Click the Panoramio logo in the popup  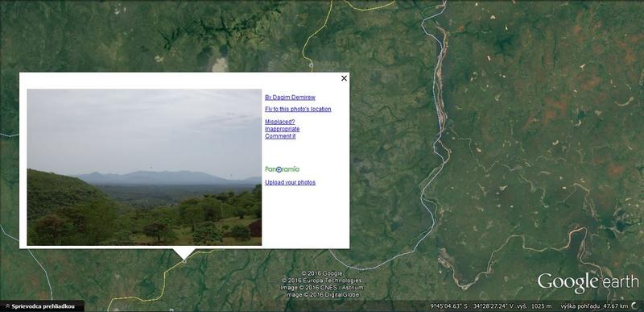[283, 169]
